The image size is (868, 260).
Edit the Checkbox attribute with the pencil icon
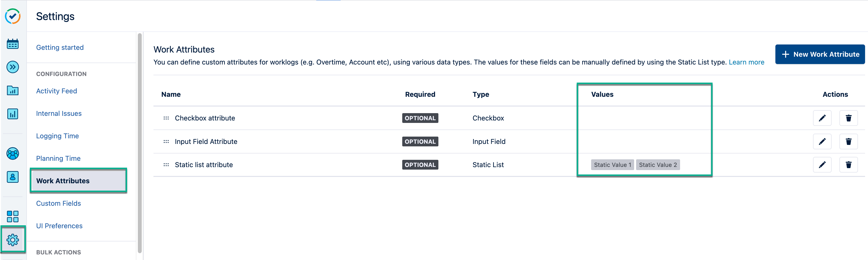[823, 118]
